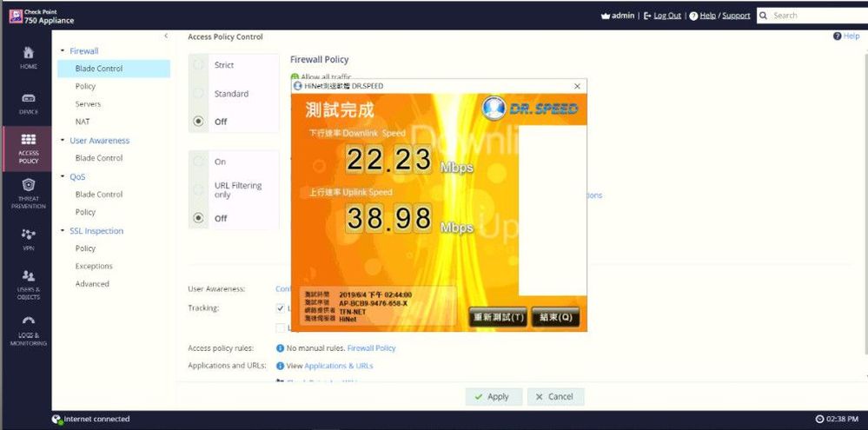Collapse the Firewall tree section

click(x=63, y=50)
